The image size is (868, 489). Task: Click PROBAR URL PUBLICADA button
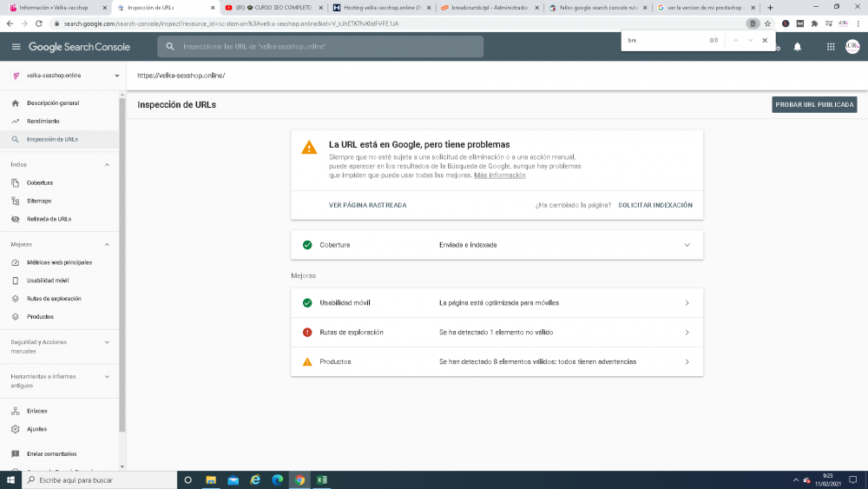(x=814, y=105)
